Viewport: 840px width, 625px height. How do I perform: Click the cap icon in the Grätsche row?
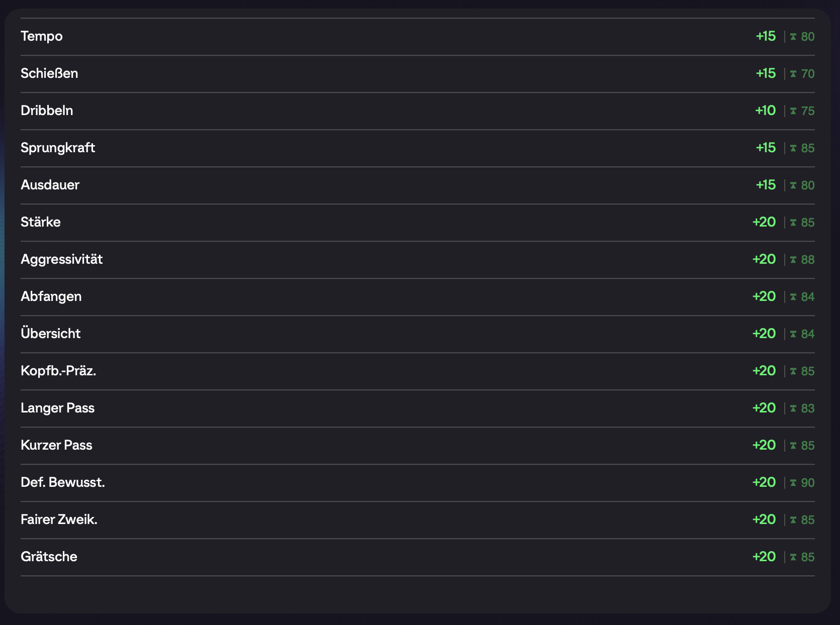pyautogui.click(x=793, y=557)
